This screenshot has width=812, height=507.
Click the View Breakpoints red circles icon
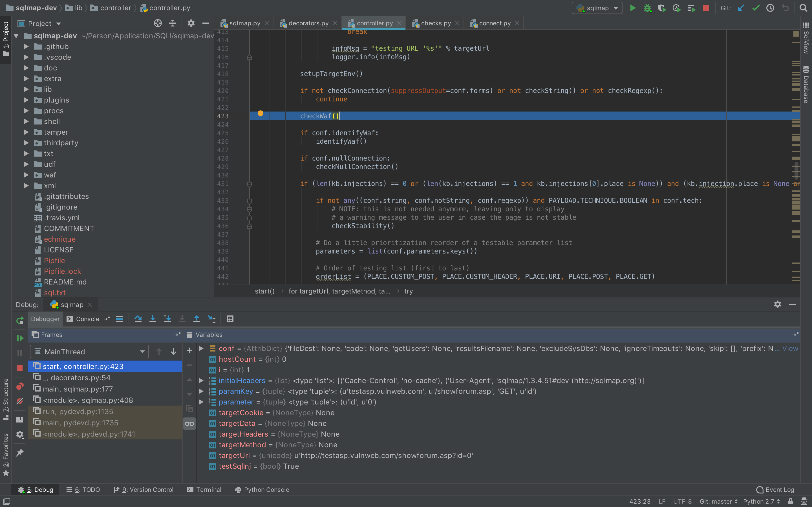tap(20, 386)
